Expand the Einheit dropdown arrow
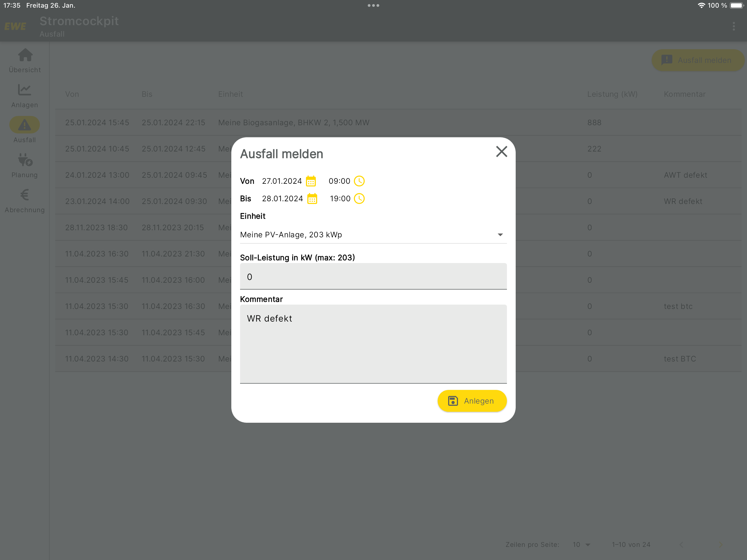The height and width of the screenshot is (560, 747). [500, 235]
